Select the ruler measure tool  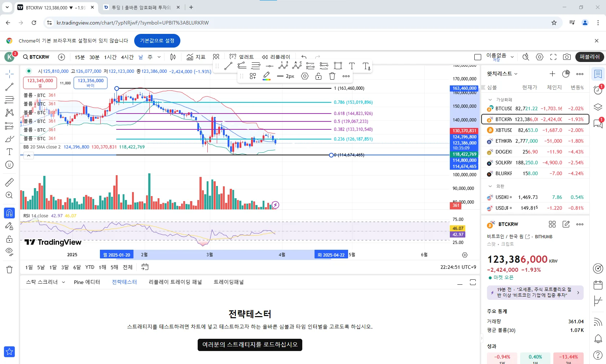click(9, 182)
